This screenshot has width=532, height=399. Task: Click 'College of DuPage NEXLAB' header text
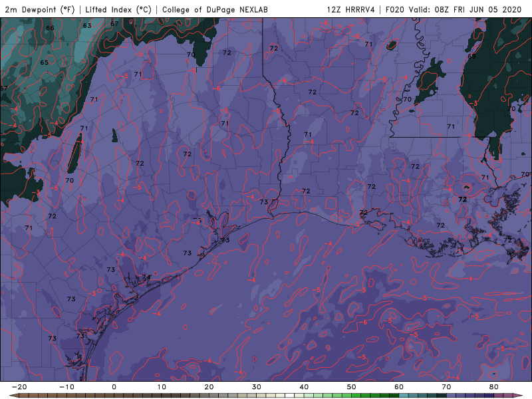(x=215, y=9)
